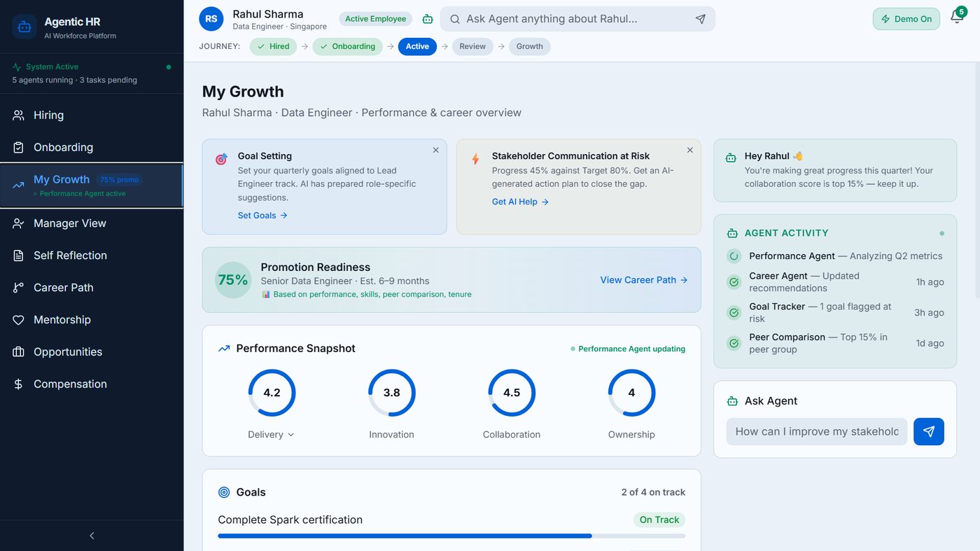Select the Growth journey step

click(530, 47)
